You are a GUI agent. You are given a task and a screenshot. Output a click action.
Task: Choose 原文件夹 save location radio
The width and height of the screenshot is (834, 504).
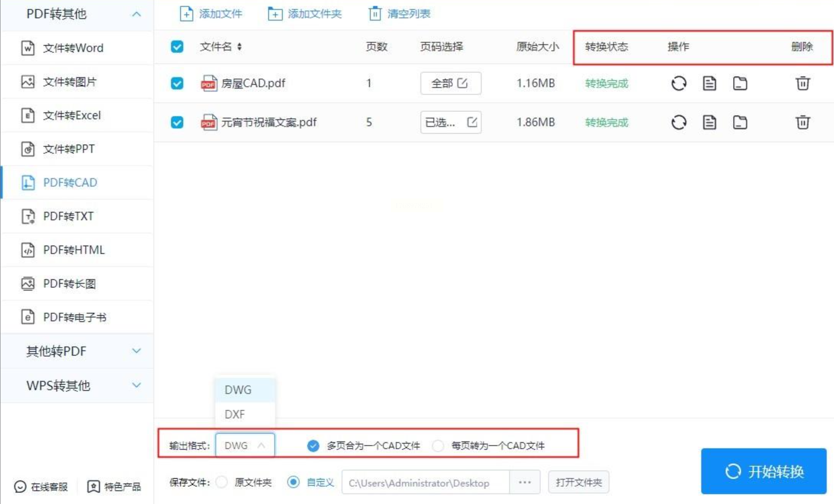point(222,482)
